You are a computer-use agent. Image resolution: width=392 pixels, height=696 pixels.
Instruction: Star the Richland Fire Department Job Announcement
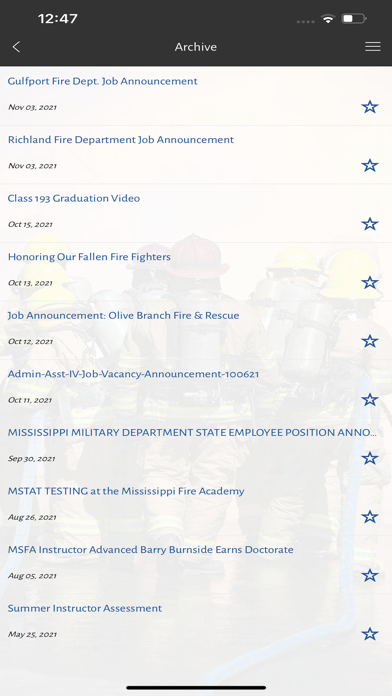[369, 166]
